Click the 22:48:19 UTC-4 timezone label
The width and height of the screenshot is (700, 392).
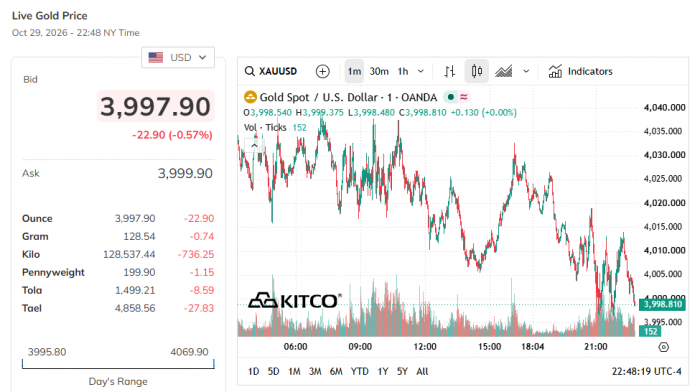pos(646,371)
